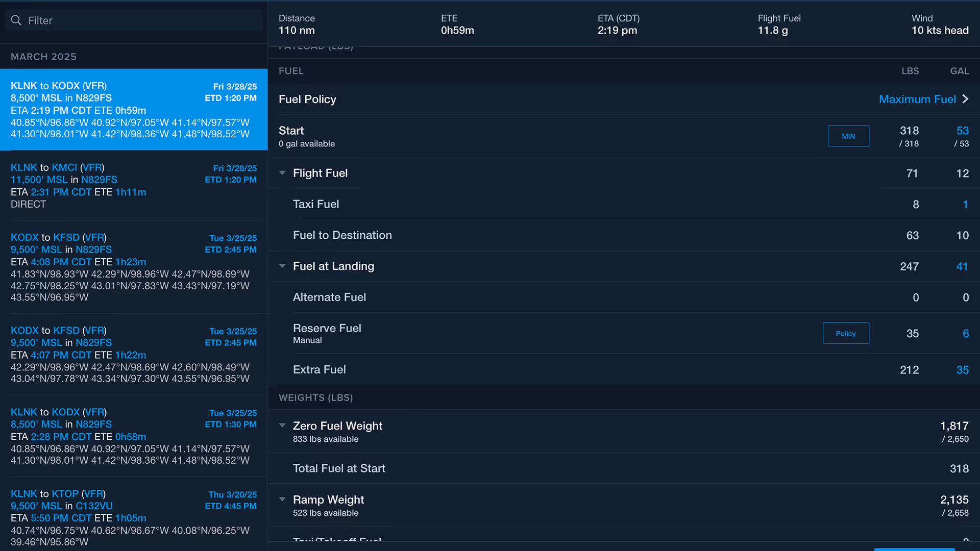
Task: Select KODX to KFSD flight ETE 1h23m
Action: click(x=134, y=267)
